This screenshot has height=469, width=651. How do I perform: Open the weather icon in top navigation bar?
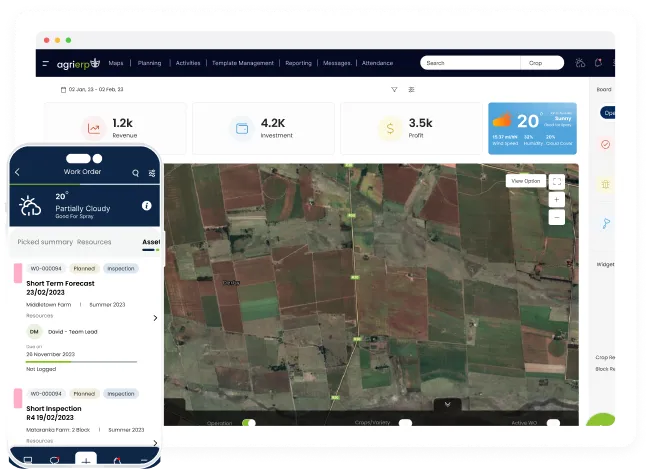point(580,63)
